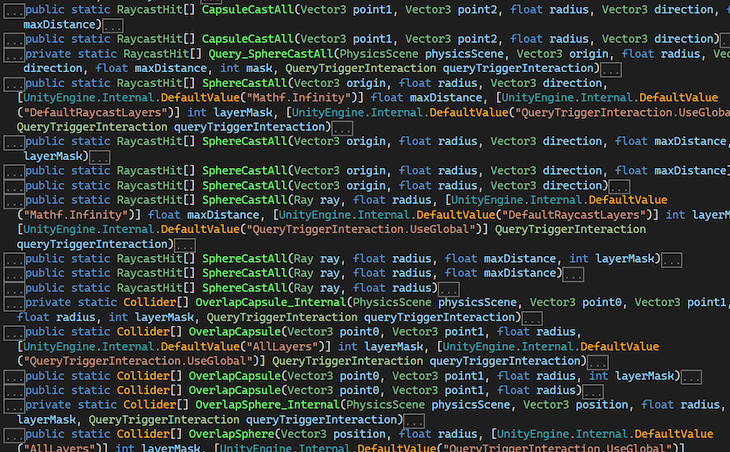Click 'int mask' parameter in Query_SphereCastAll
This screenshot has width=730, height=452.
[246, 68]
